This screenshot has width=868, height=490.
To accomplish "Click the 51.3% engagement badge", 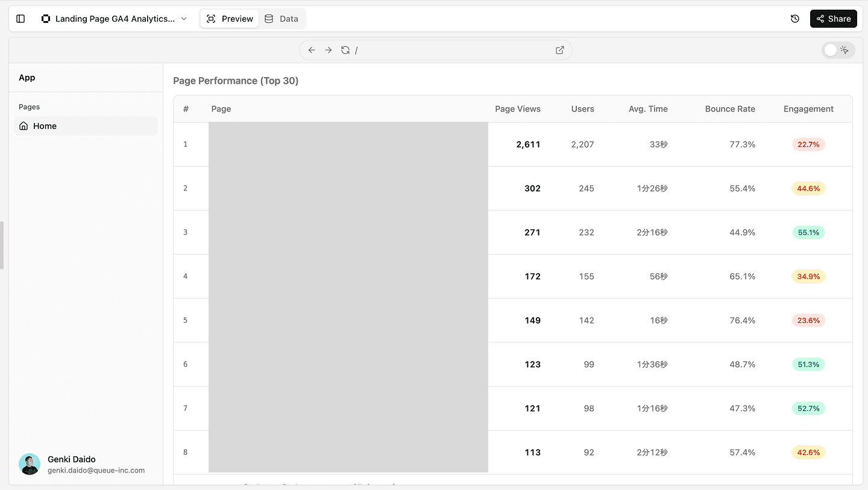I will point(808,364).
